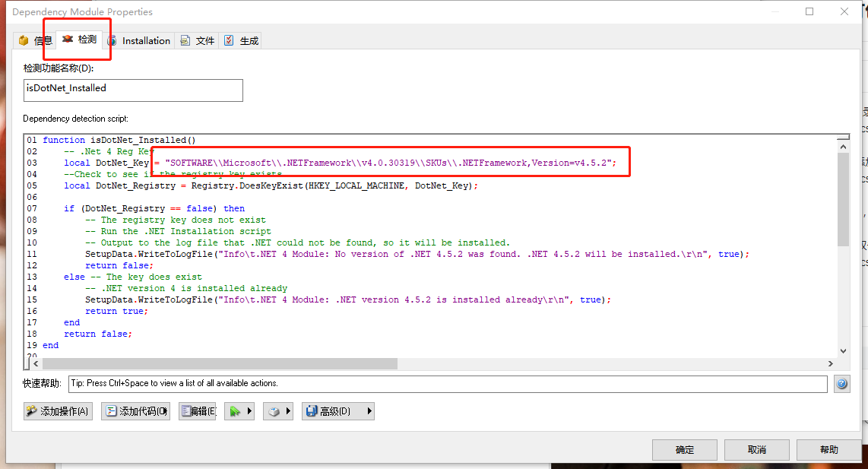Click the isDotNet_Installed name input field

tap(133, 90)
